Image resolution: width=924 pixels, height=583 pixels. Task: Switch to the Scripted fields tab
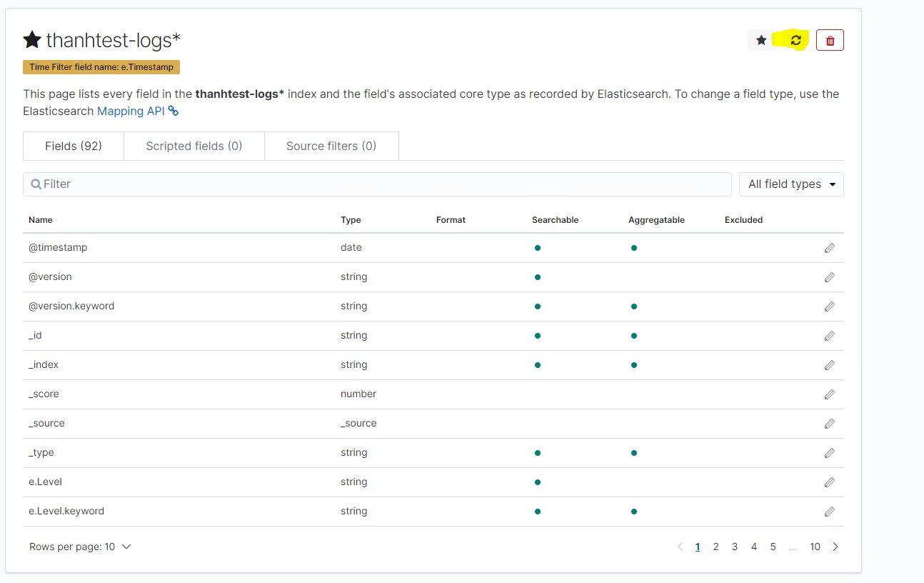tap(194, 146)
